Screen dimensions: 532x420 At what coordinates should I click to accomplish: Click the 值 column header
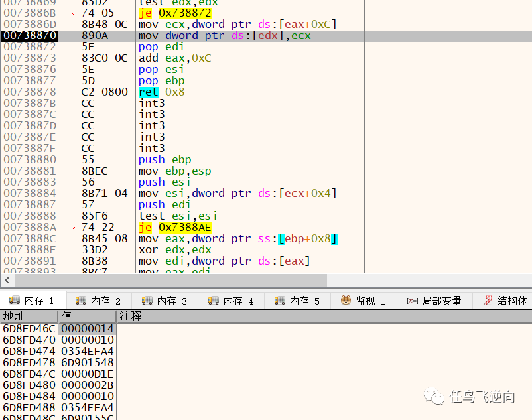(87, 316)
